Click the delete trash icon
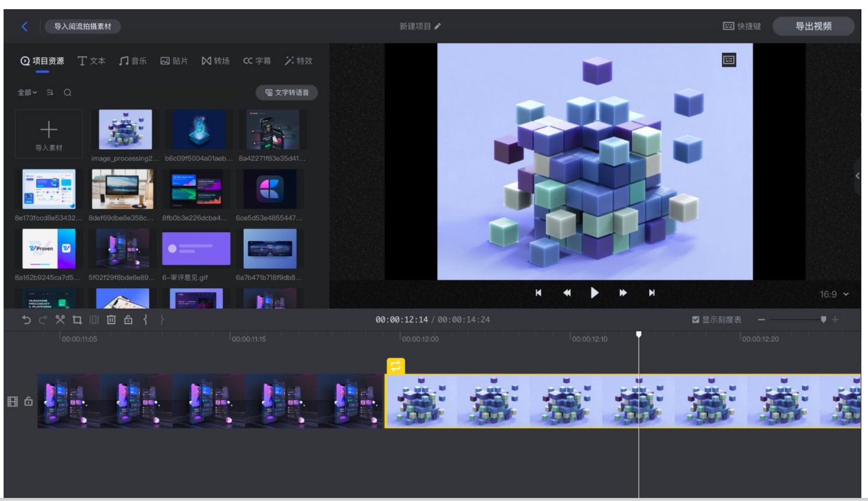This screenshot has width=868, height=501. pyautogui.click(x=111, y=320)
